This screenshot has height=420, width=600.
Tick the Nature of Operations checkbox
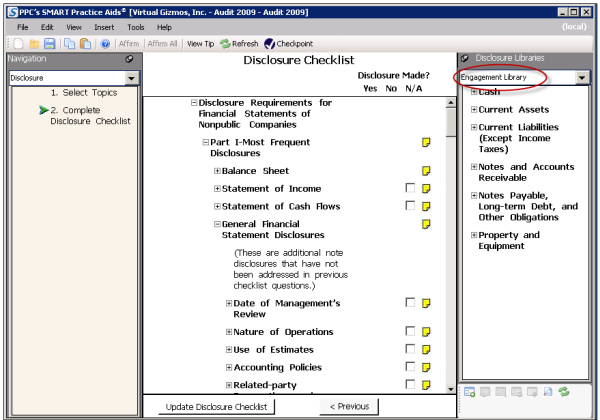[x=410, y=332]
